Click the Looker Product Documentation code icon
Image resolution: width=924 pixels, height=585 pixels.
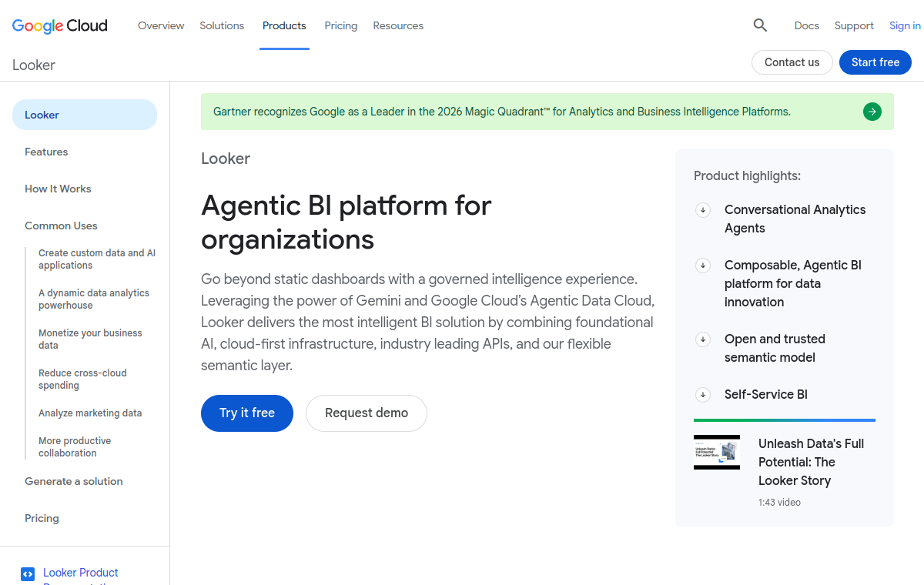pyautogui.click(x=28, y=573)
